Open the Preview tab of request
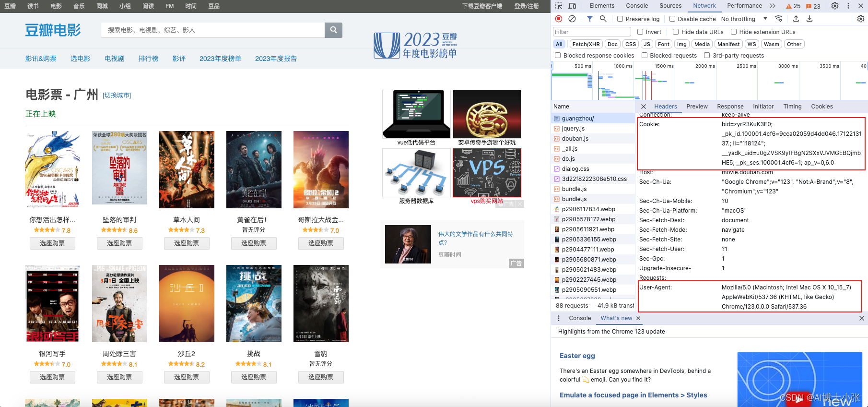The width and height of the screenshot is (868, 407). tap(697, 107)
